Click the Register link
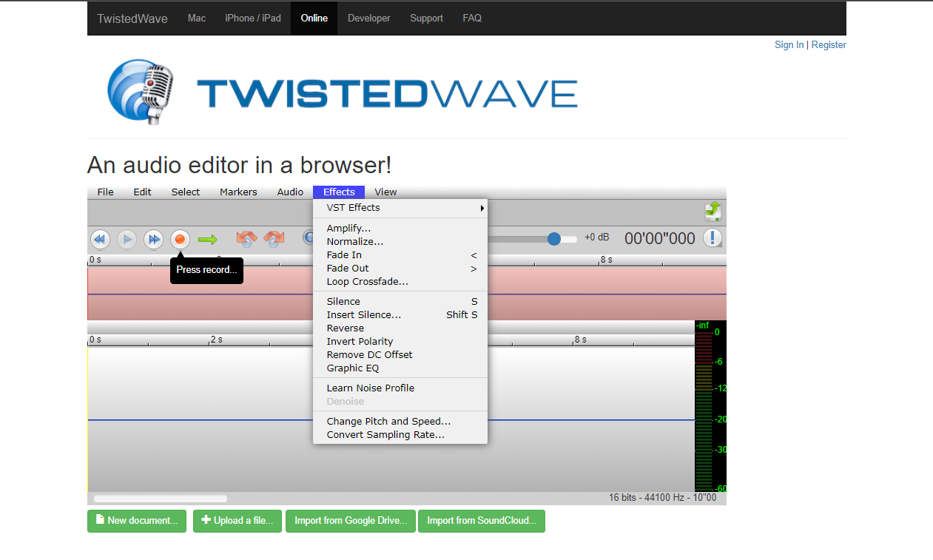933x560 pixels. coord(829,45)
